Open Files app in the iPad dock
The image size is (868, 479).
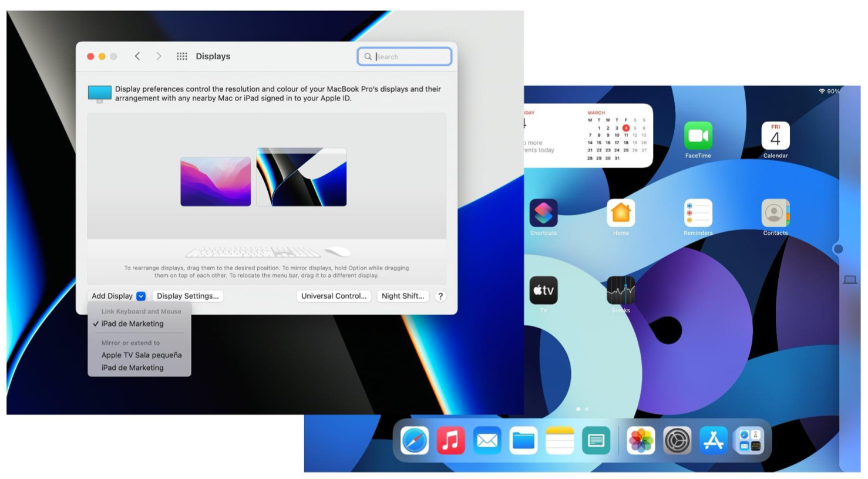point(523,440)
